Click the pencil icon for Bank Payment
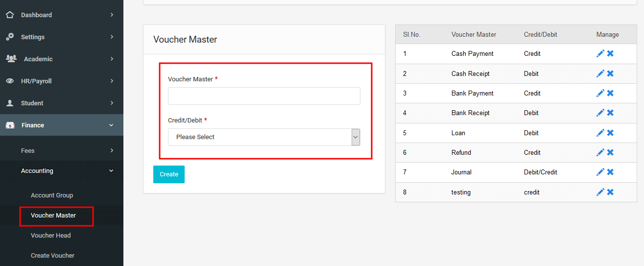 [x=600, y=93]
